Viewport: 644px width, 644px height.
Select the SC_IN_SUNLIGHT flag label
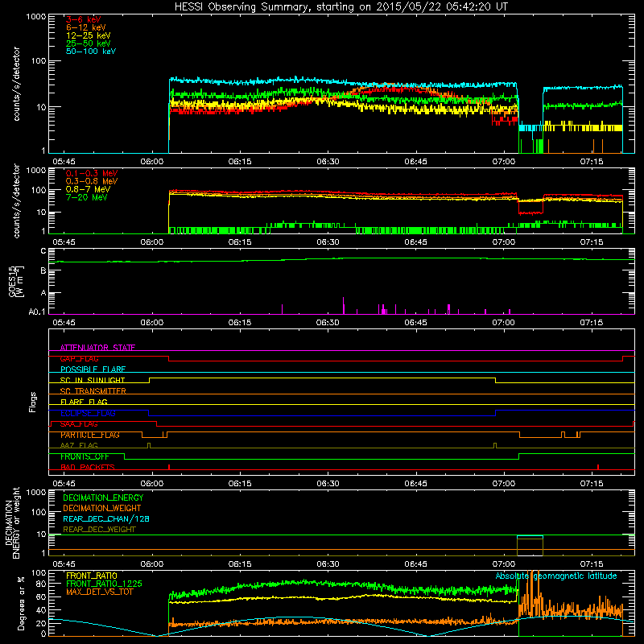tap(93, 380)
